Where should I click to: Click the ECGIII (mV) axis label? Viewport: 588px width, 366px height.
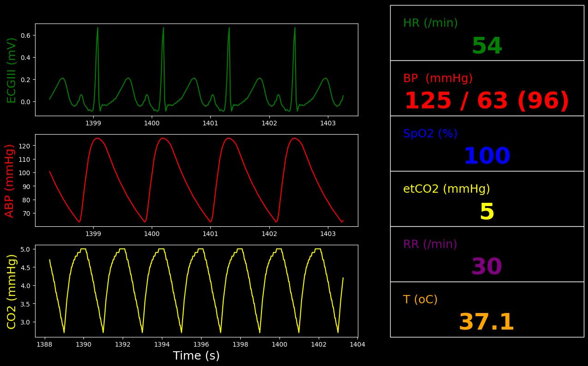coord(12,70)
